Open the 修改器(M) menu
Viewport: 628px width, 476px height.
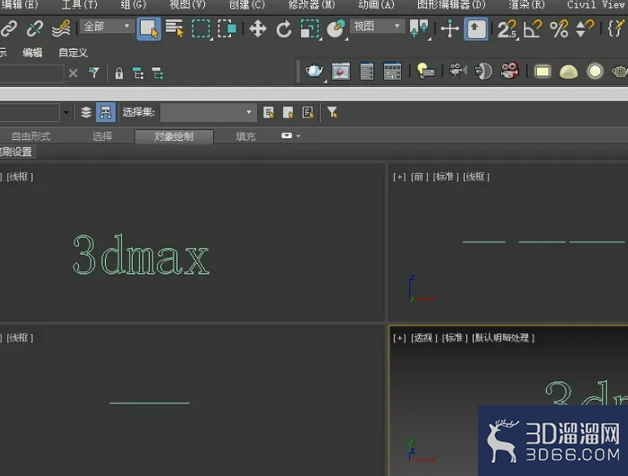(x=311, y=5)
